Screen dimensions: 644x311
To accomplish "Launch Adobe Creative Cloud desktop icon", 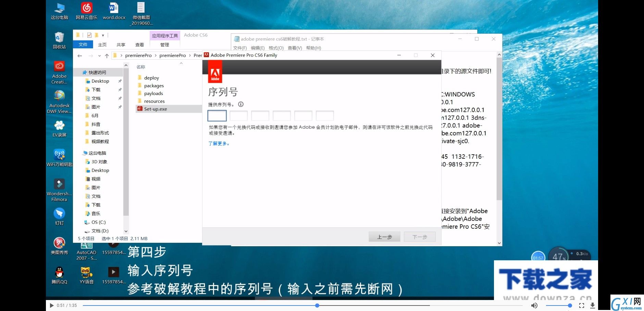I will coord(59,72).
